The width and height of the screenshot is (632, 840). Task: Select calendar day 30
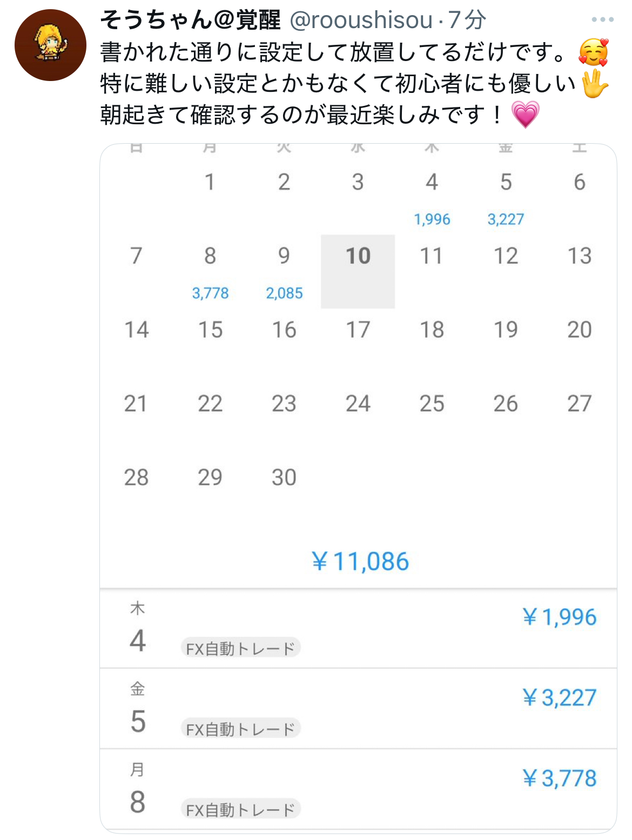284,478
